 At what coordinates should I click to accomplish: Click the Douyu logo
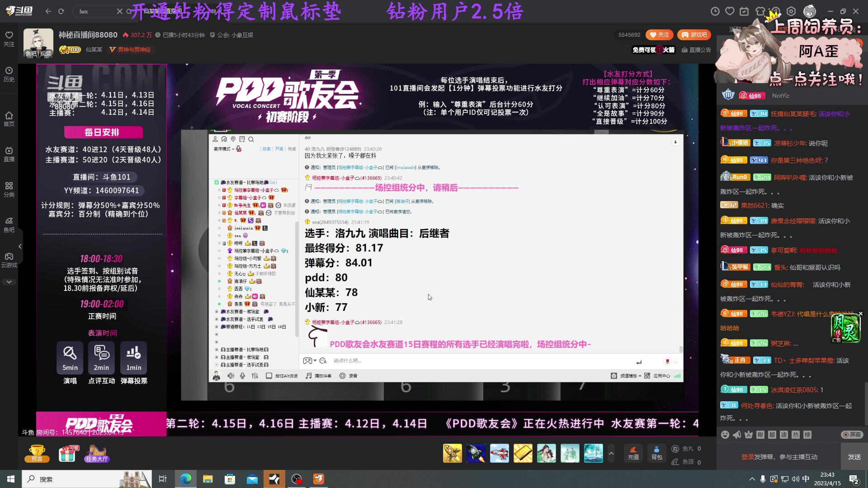click(x=19, y=11)
